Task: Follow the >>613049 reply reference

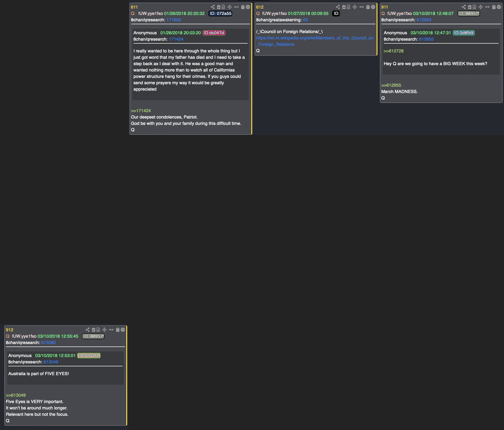Action: [x=16, y=395]
